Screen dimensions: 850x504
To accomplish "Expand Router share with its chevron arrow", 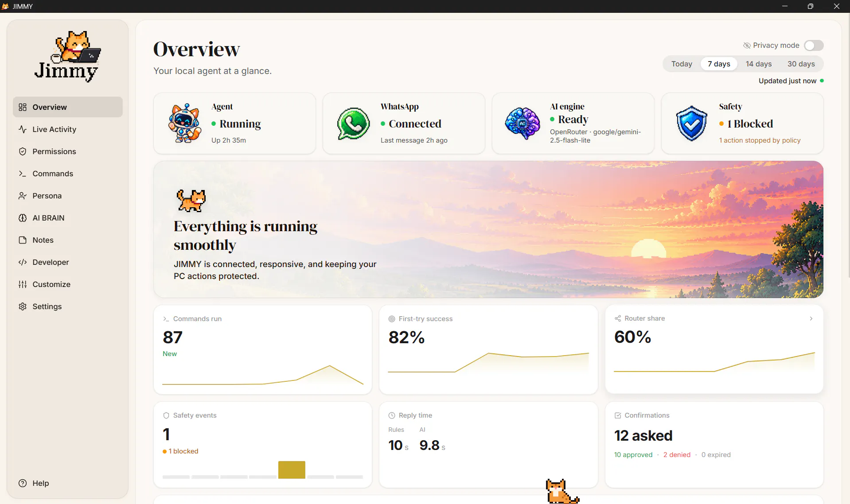I will pos(811,318).
